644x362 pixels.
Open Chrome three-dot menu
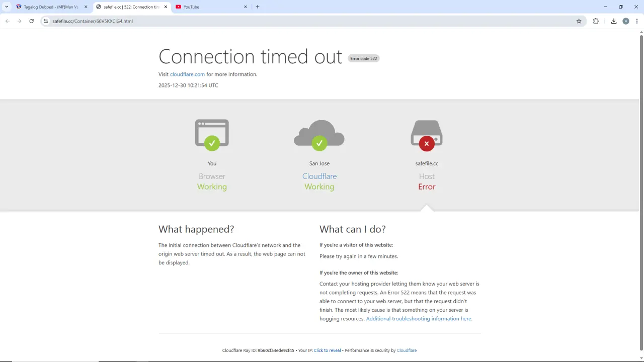[x=637, y=21]
